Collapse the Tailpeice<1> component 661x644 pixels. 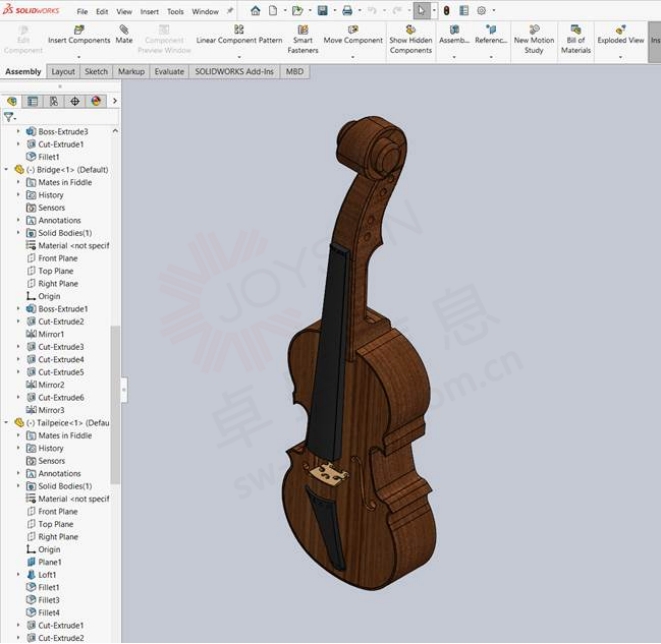point(6,422)
